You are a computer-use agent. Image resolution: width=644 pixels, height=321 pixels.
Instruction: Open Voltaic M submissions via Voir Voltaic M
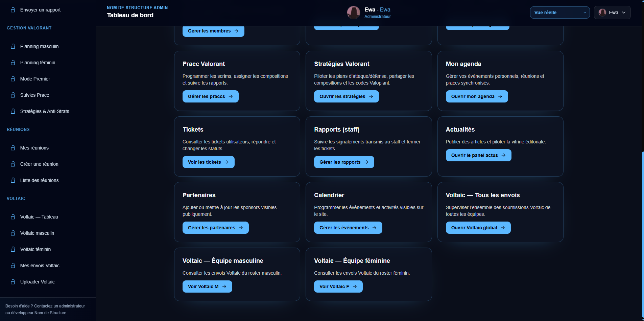tap(207, 286)
